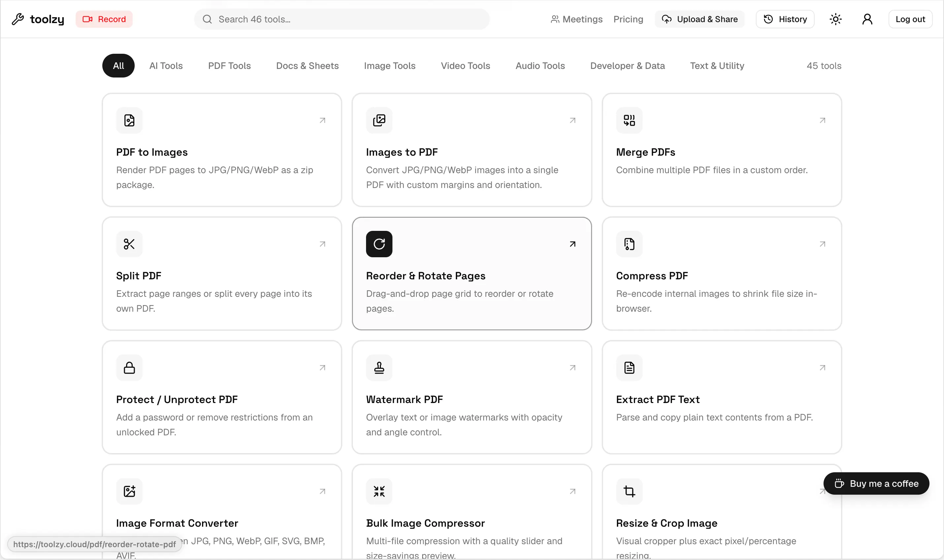944x560 pixels.
Task: Click the arrow on PDF to Images card
Action: (322, 120)
